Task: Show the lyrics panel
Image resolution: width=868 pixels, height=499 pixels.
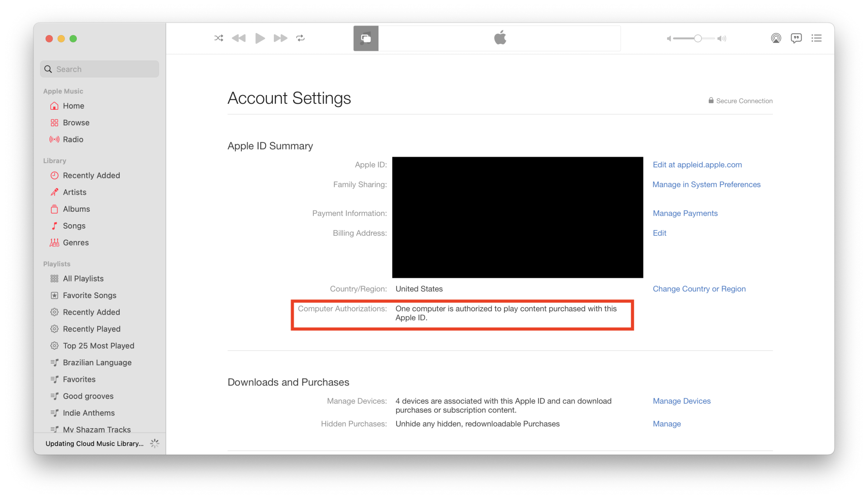Action: (x=796, y=38)
